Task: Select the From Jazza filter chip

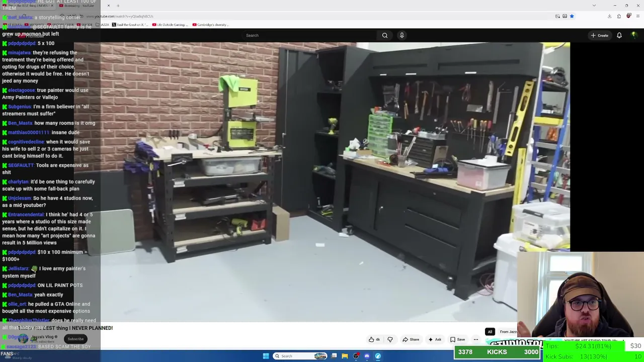Action: (x=508, y=332)
